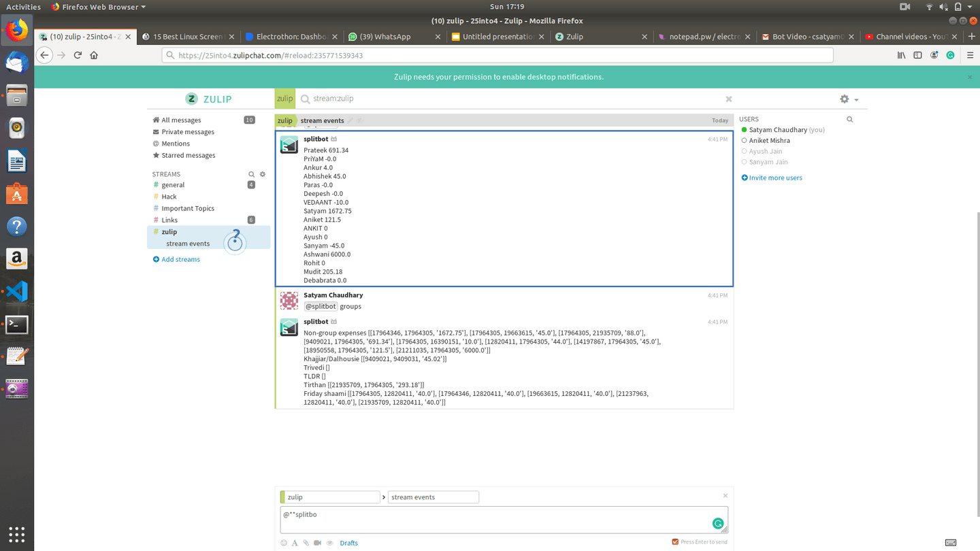Click Invite more users link
Viewport: 980px width, 551px height.
point(771,178)
